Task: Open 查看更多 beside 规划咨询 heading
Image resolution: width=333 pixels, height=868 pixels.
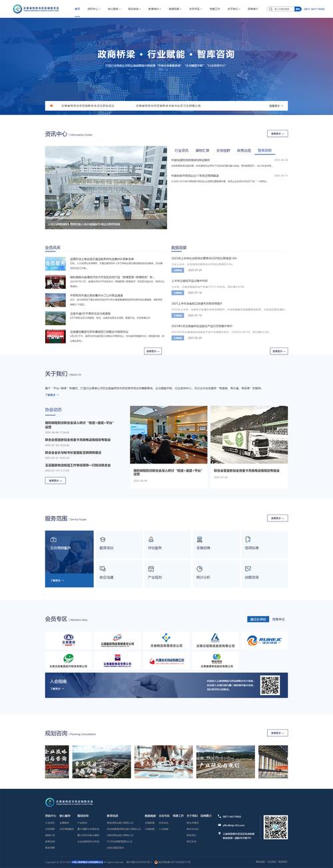Action: click(x=277, y=733)
